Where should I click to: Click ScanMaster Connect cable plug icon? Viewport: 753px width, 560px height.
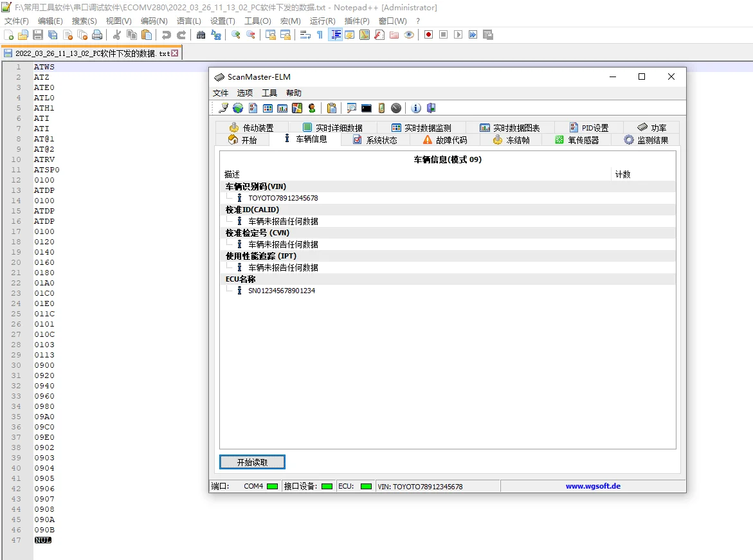[x=223, y=108]
